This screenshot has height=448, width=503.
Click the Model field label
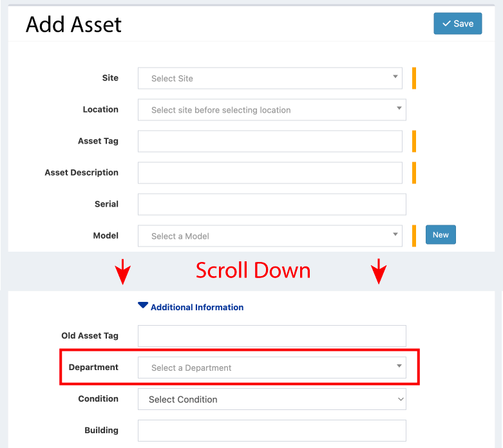pos(106,236)
